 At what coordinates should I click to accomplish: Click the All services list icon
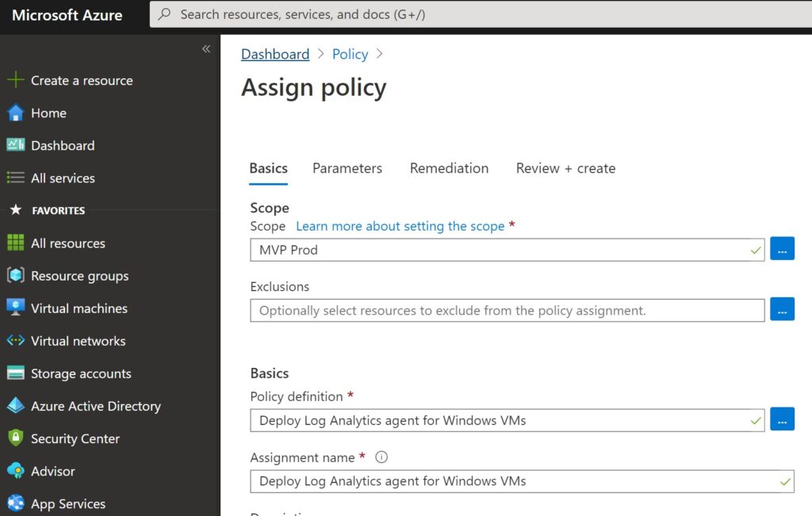(16, 178)
